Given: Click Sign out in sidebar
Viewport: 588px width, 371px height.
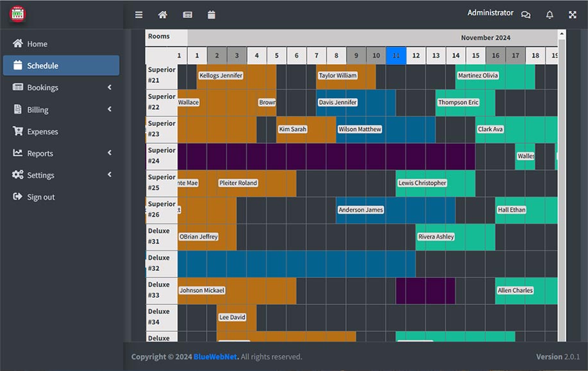Looking at the screenshot, I should click(41, 197).
